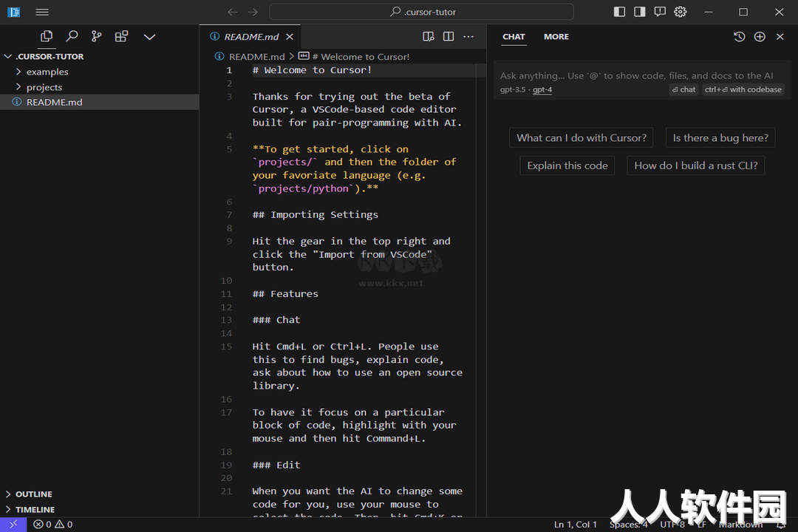The height and width of the screenshot is (532, 798).
Task: Open the feedback speech bubble icon
Action: pos(660,12)
